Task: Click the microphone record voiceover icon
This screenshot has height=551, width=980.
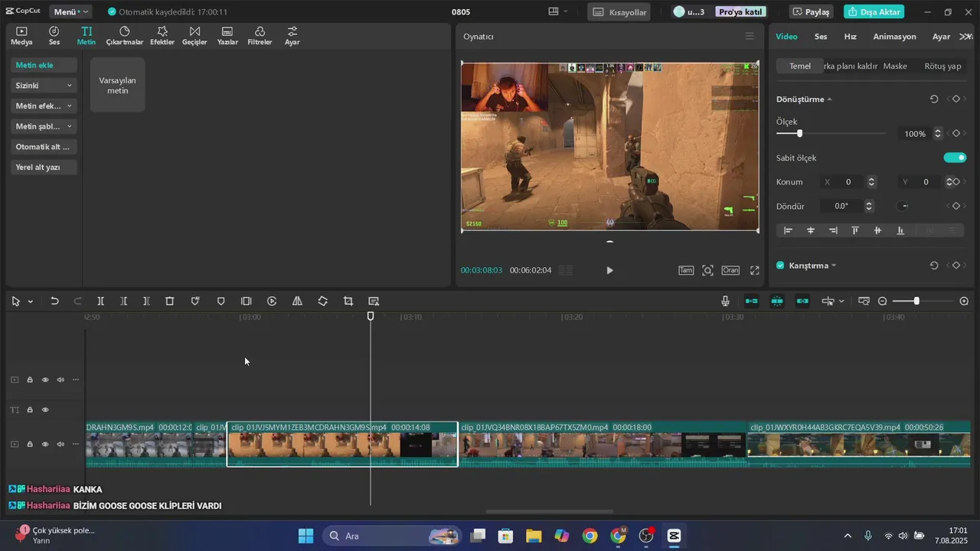Action: (725, 302)
